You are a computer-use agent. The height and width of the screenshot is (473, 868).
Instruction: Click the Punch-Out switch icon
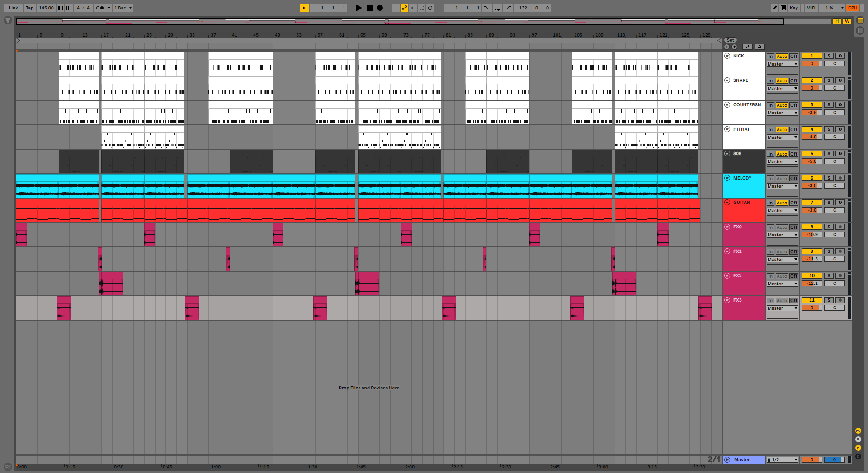[508, 8]
